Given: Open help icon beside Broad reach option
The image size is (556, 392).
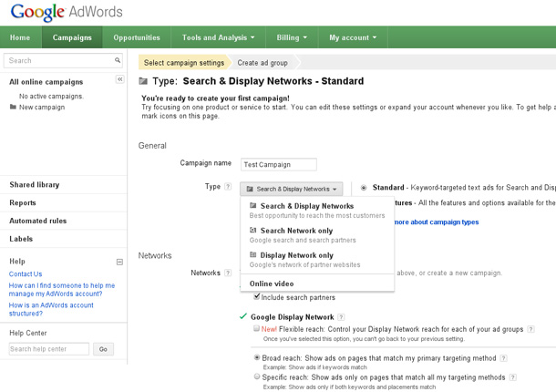Looking at the screenshot, I should tap(503, 358).
